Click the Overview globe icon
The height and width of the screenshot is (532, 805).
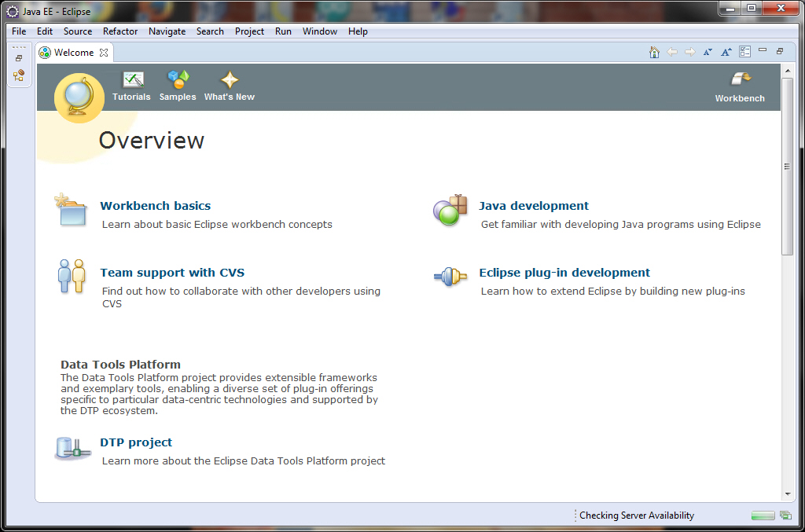pos(79,98)
